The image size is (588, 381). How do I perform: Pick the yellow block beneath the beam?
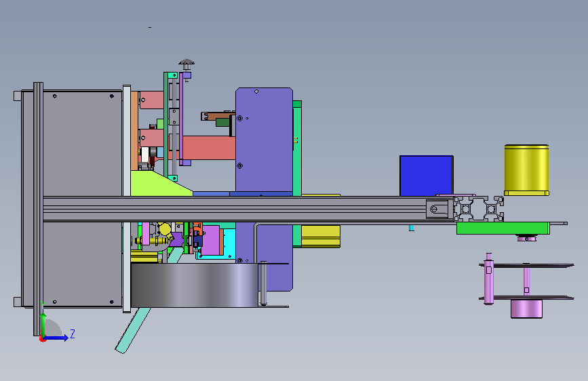[321, 236]
